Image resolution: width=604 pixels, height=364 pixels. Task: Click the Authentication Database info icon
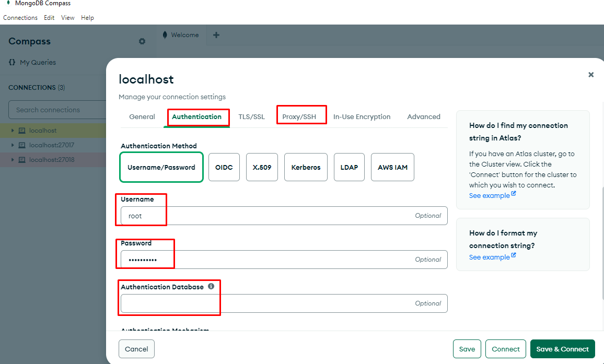(211, 287)
